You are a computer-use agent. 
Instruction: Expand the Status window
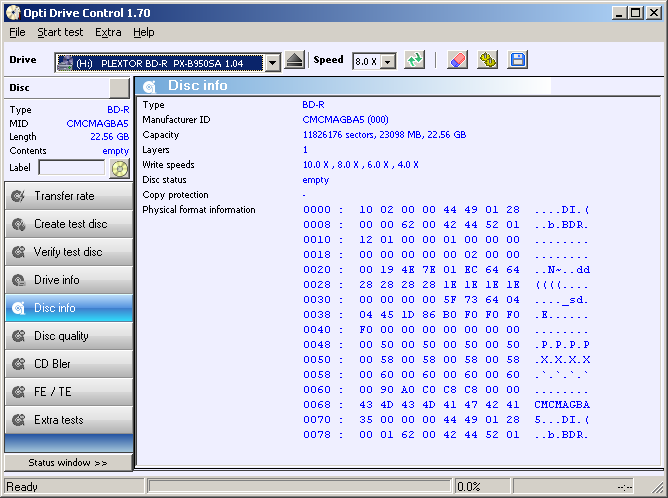68,463
